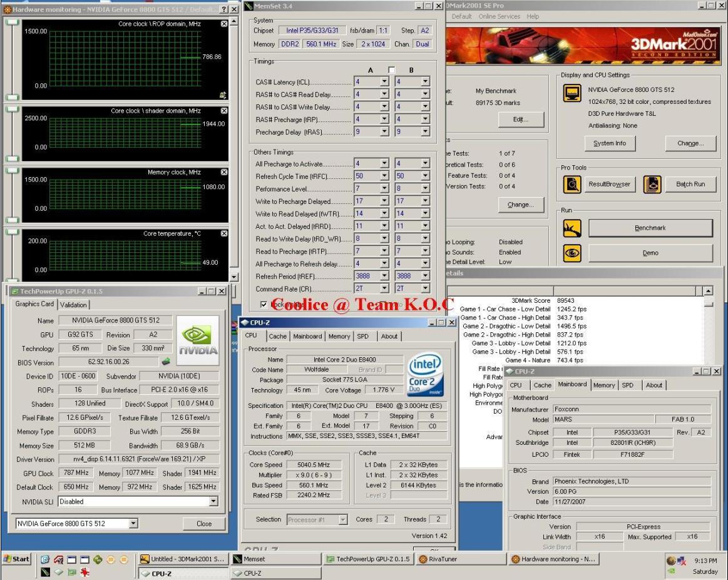The image size is (728, 580).
Task: Open the Start menu
Action: 16,559
